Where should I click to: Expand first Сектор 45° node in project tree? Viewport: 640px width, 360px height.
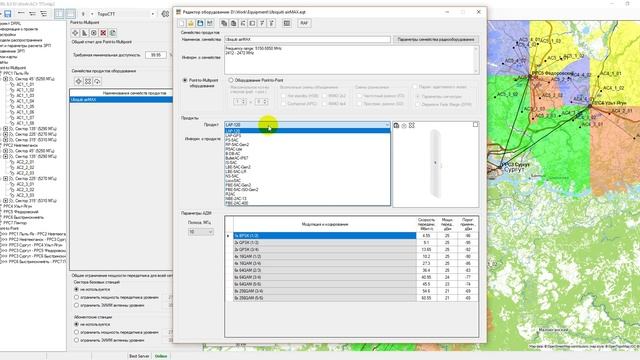click(x=5, y=79)
